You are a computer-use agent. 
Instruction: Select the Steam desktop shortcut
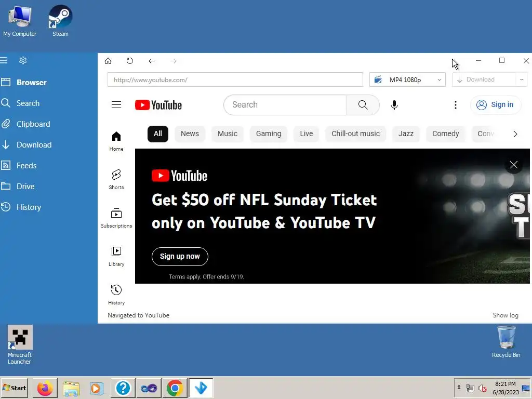[60, 21]
